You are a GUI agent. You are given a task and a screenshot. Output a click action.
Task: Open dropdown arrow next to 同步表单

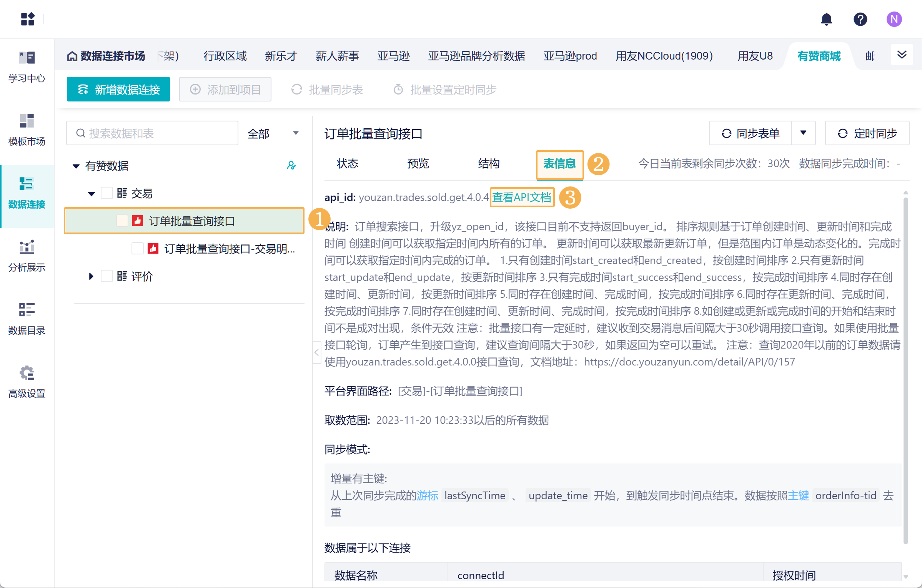coord(803,133)
